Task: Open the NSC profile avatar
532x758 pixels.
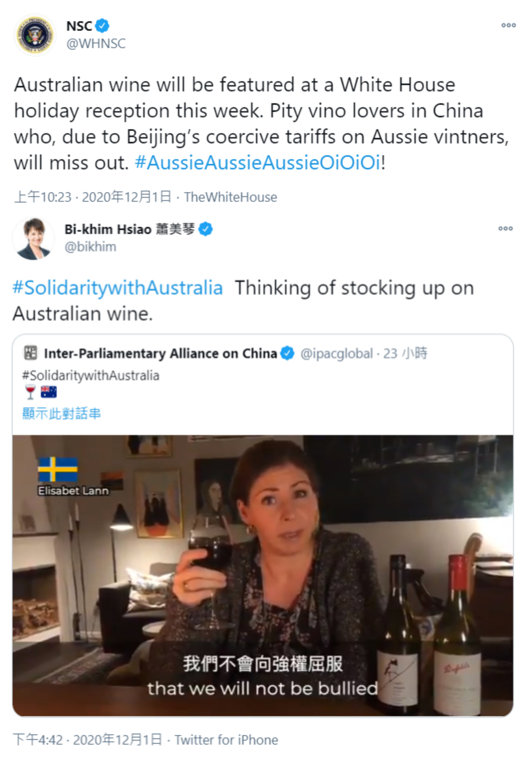Action: pyautogui.click(x=35, y=35)
